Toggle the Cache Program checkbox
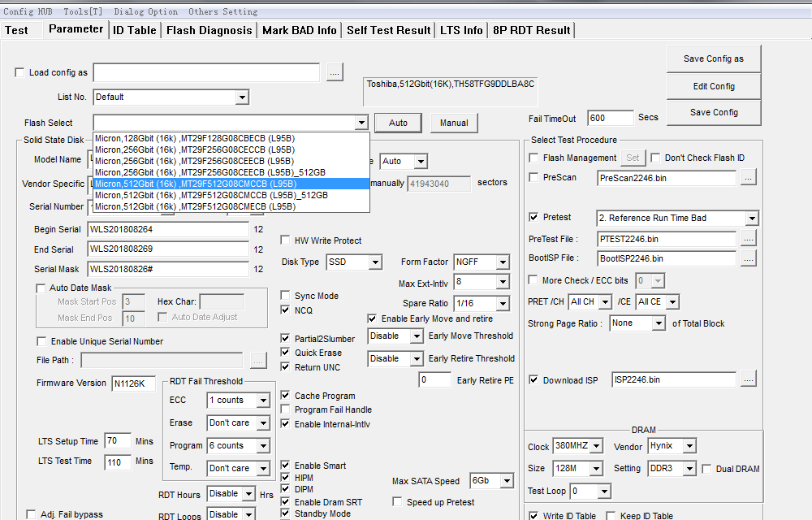The image size is (812, 520). 285,395
